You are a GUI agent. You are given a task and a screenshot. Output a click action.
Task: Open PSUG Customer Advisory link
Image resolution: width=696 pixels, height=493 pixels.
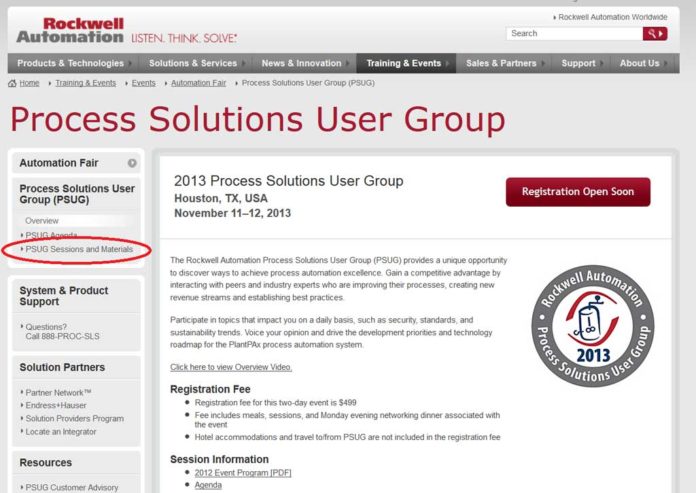(72, 487)
